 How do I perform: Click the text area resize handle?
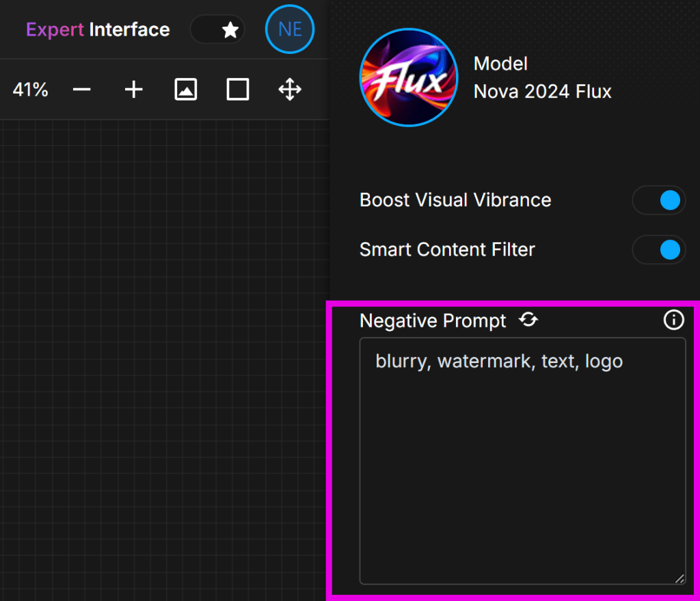point(679,578)
